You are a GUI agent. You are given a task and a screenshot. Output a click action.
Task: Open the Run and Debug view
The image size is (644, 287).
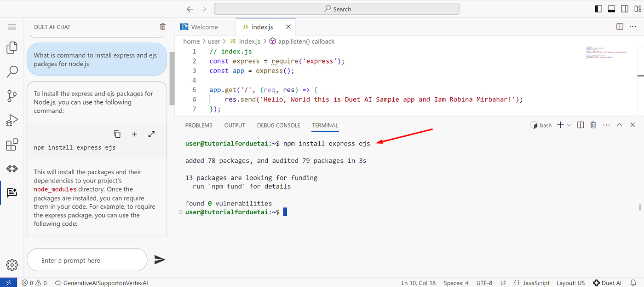pos(12,120)
